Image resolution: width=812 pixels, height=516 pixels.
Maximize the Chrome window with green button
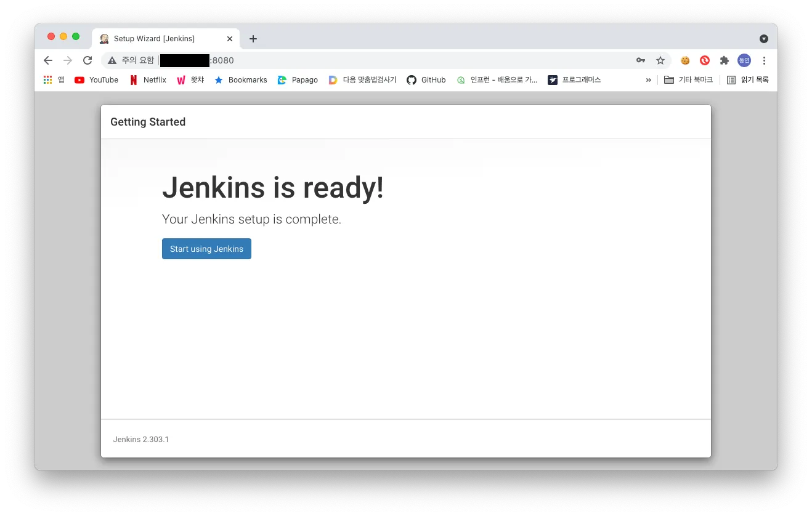click(76, 36)
